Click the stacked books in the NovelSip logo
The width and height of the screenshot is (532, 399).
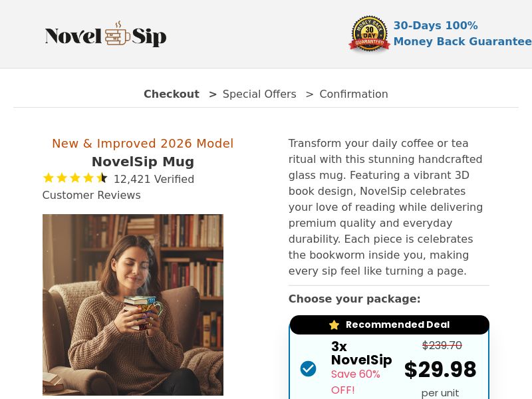[x=112, y=37]
